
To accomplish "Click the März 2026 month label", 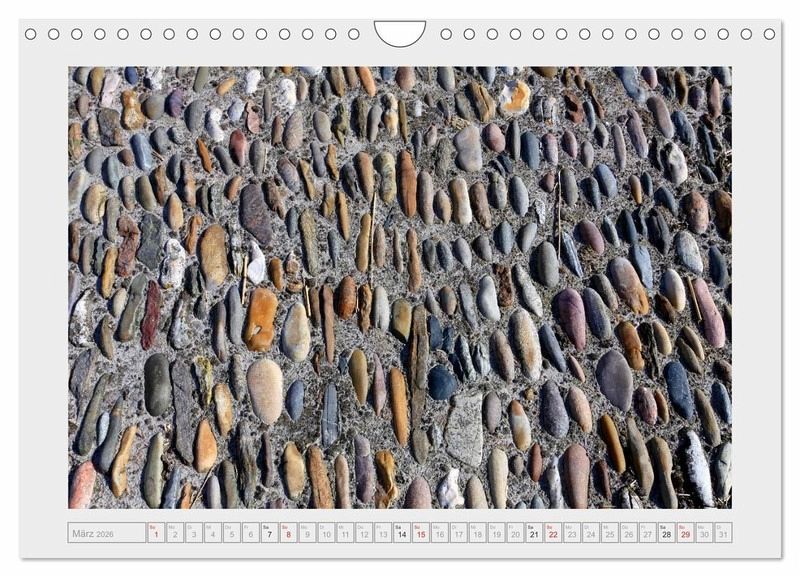I will click(93, 534).
